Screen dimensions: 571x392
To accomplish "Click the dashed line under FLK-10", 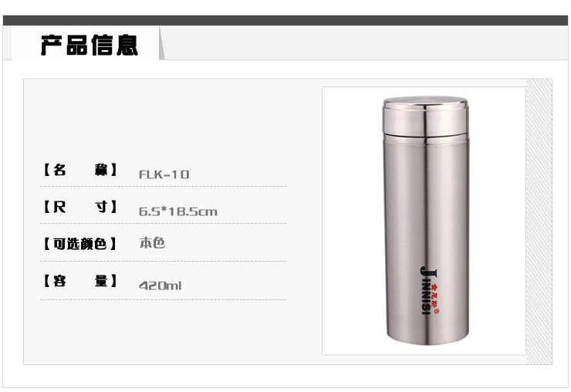I will pyautogui.click(x=164, y=186).
